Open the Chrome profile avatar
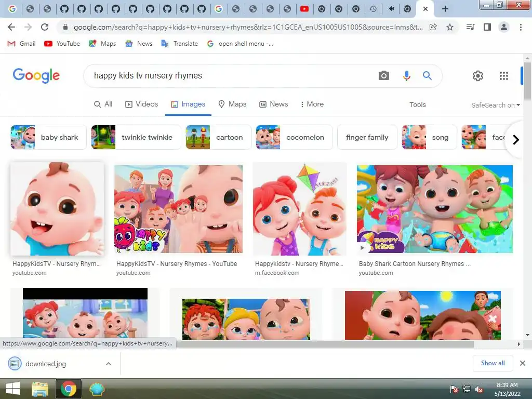 click(x=504, y=27)
